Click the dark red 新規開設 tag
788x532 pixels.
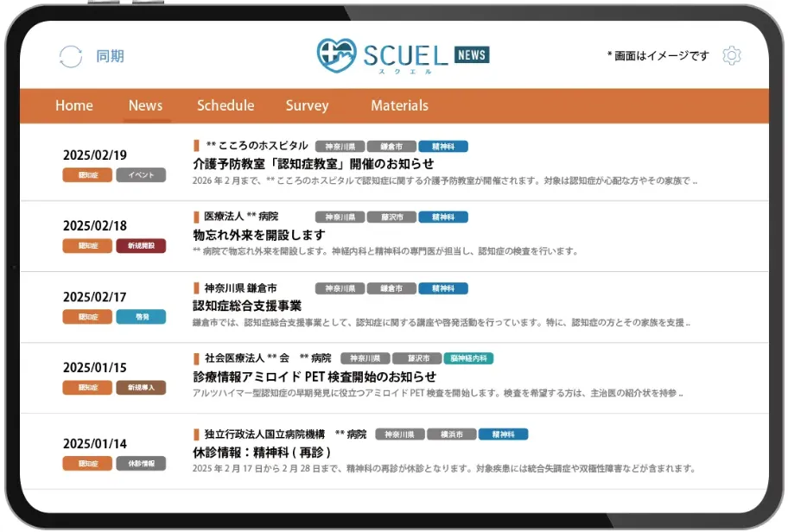pyautogui.click(x=141, y=246)
